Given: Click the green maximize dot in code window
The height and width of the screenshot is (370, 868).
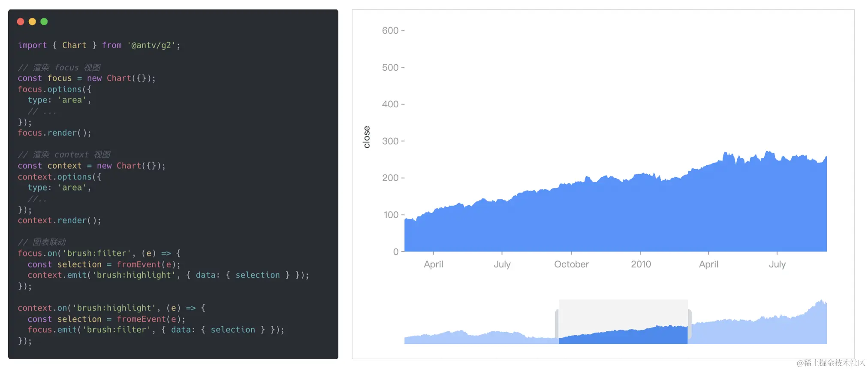Looking at the screenshot, I should (x=44, y=21).
